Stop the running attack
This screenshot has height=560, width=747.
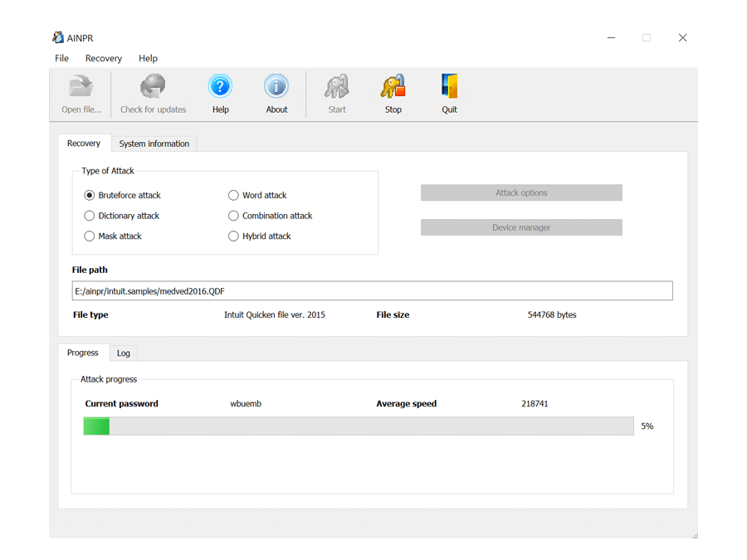[x=393, y=87]
